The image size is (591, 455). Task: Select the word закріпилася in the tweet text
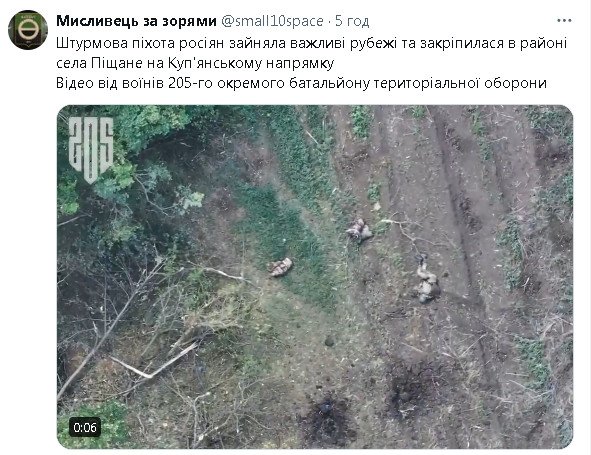click(462, 44)
